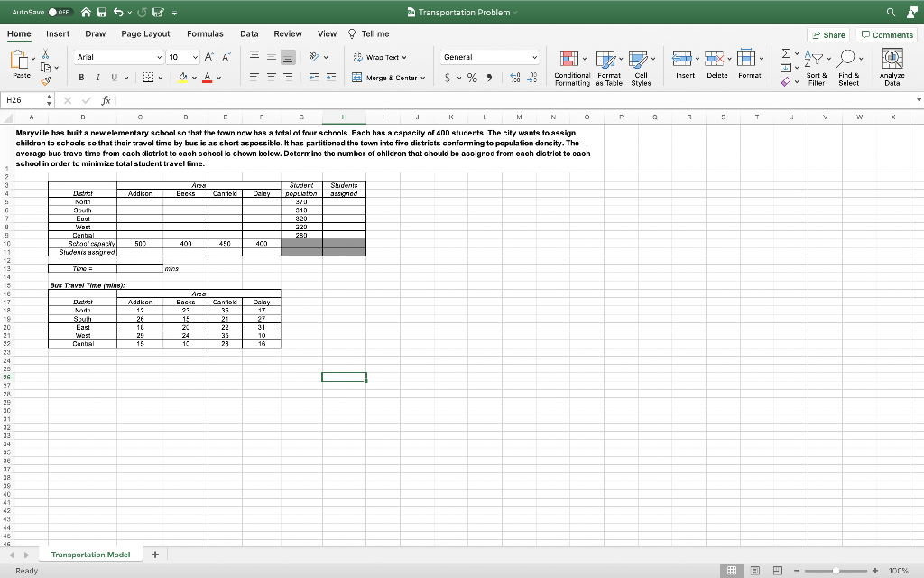This screenshot has width=924, height=578.
Task: Click the zoom slider in status bar
Action: coord(836,571)
